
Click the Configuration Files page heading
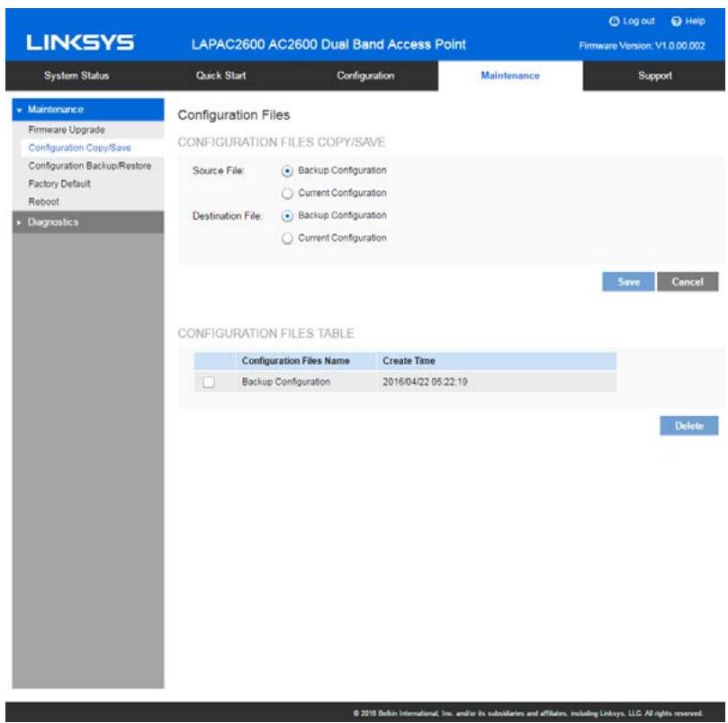234,115
